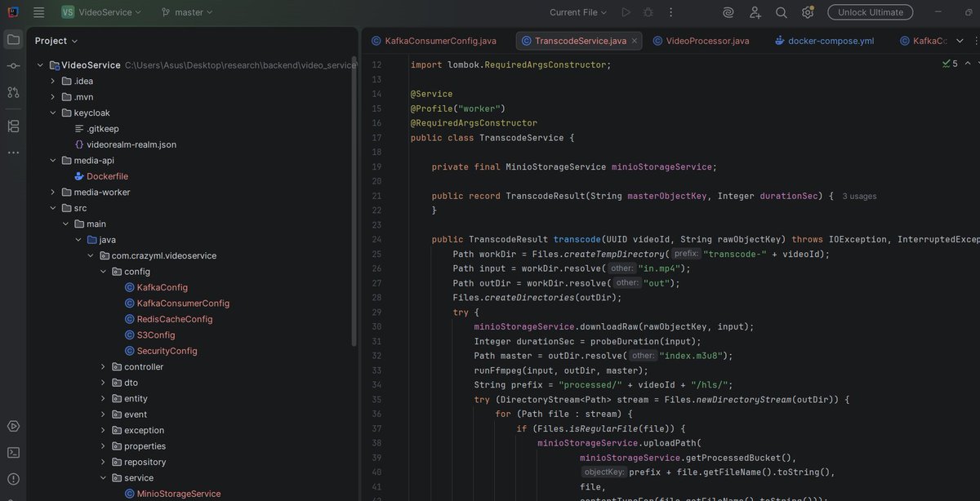Expand the repository package
The image size is (980, 501).
click(x=104, y=462)
